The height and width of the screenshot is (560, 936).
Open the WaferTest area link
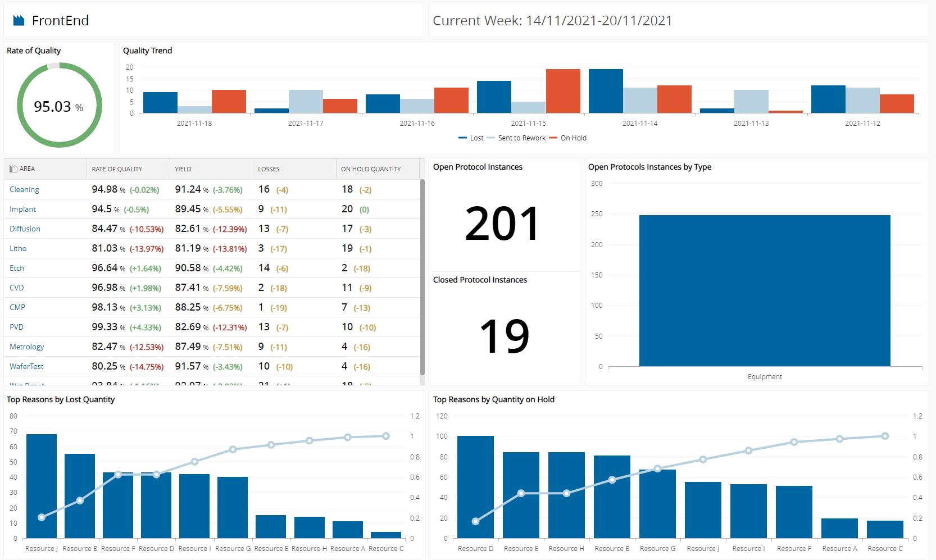[26, 367]
